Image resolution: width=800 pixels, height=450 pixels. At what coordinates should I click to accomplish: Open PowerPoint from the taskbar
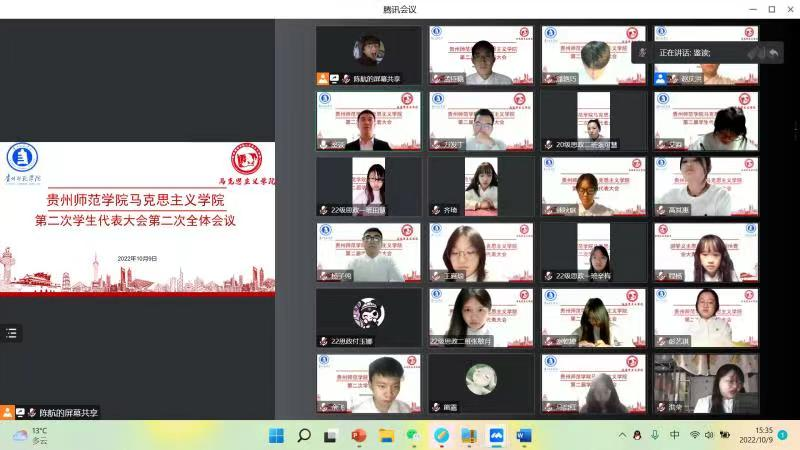359,436
